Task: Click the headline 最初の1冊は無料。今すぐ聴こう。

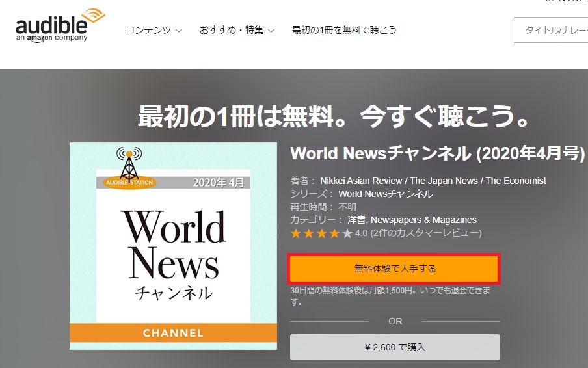Action: click(334, 116)
